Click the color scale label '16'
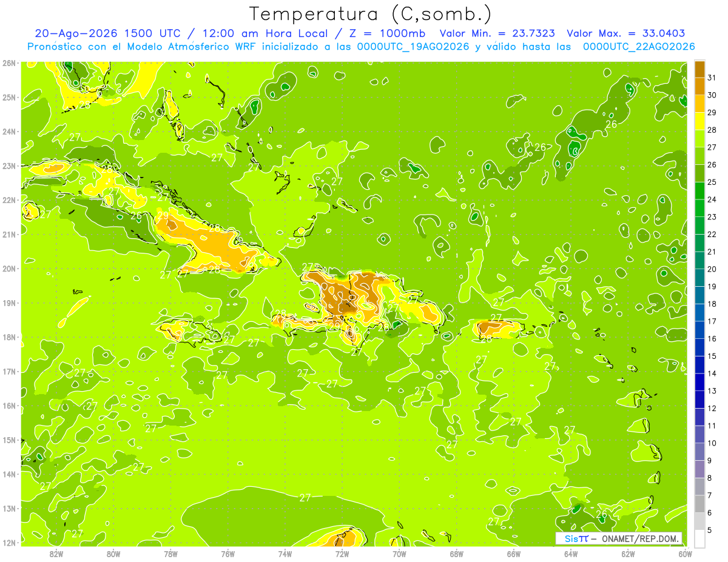Viewport: 728px width, 562px height. tap(712, 338)
